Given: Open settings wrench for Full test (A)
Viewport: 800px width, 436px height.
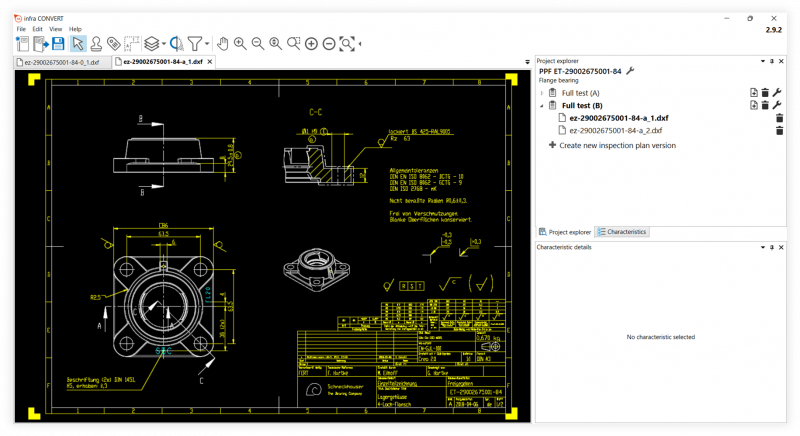Looking at the screenshot, I should (777, 92).
